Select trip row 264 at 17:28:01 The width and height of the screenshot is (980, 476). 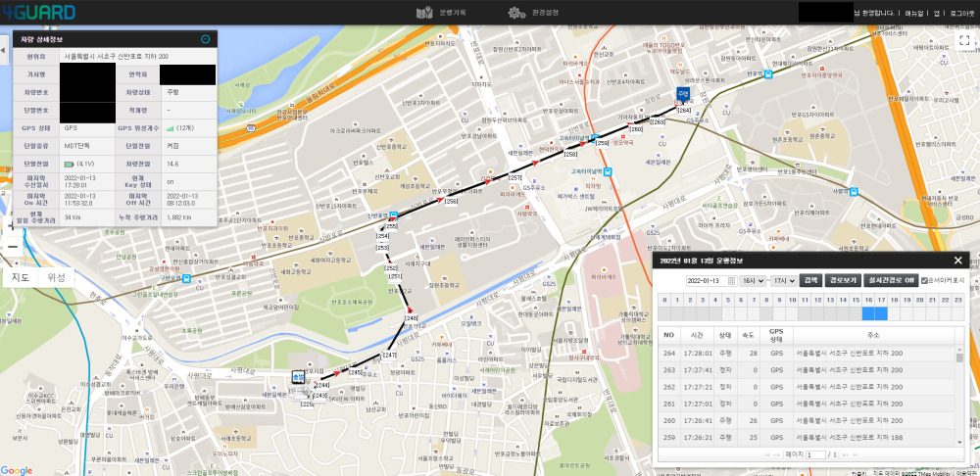(x=807, y=353)
